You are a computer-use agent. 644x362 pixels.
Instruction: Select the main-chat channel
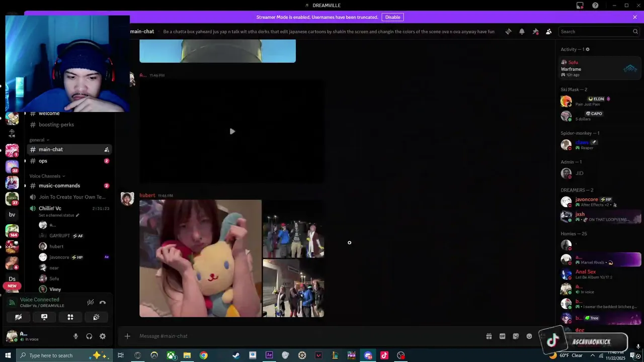(x=69, y=149)
